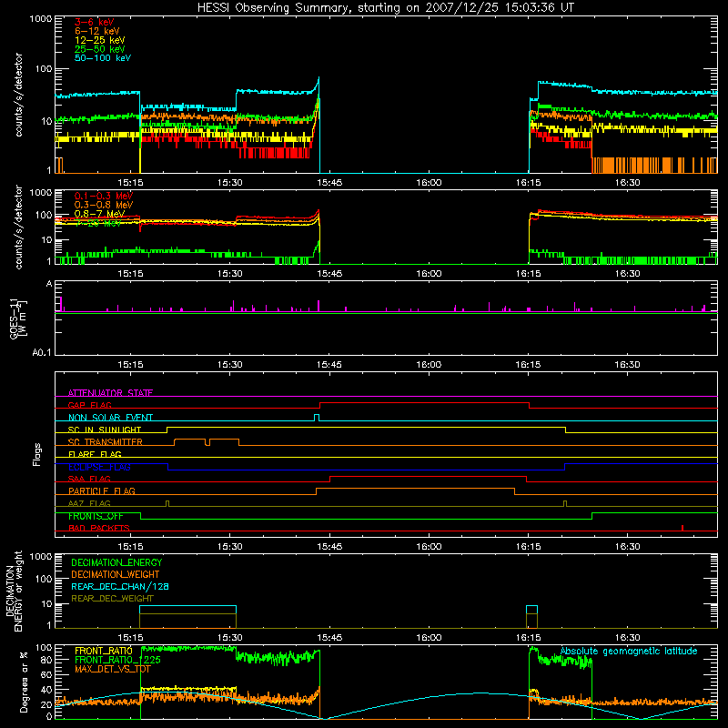Select the REAR_DEC_WEIGHT legend label

coord(112,599)
